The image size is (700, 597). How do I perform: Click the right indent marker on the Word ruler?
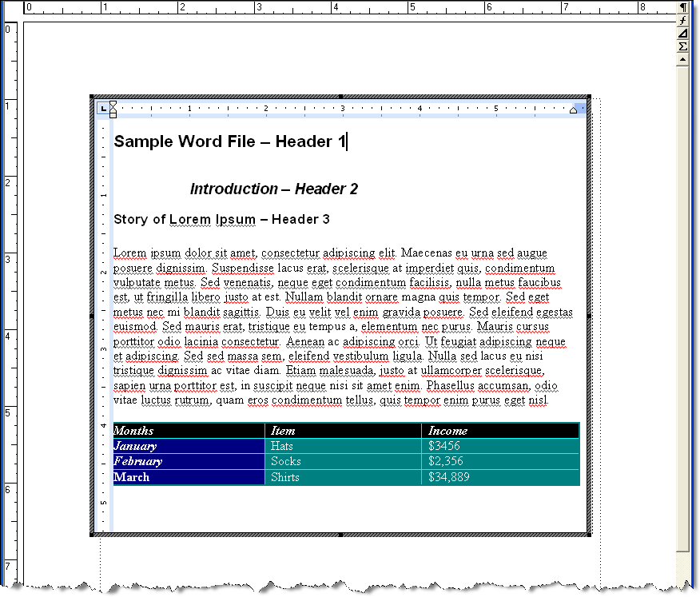(x=573, y=109)
